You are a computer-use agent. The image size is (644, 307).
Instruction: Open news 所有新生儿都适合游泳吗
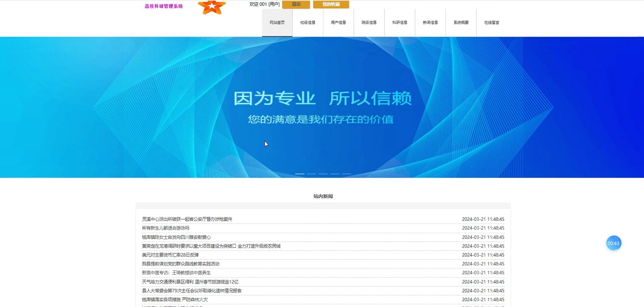click(x=165, y=228)
